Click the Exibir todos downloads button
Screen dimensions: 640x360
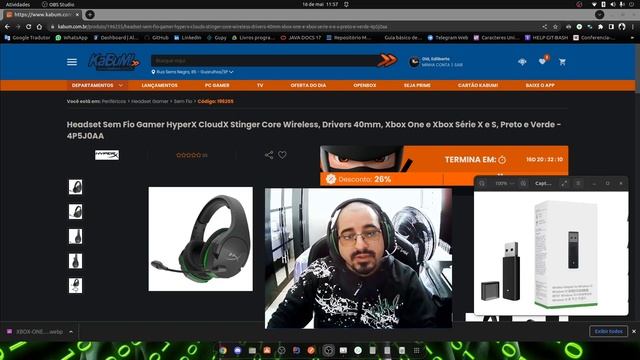coord(608,331)
